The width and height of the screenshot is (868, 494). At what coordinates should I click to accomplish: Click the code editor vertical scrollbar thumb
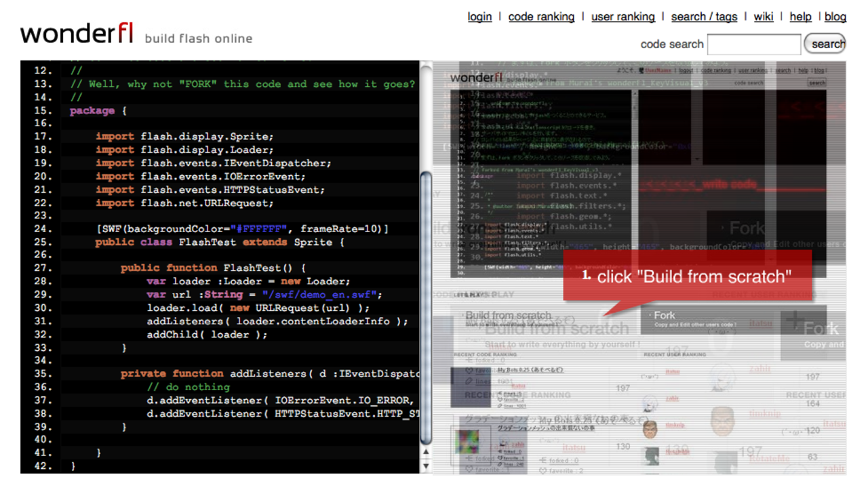(x=426, y=305)
